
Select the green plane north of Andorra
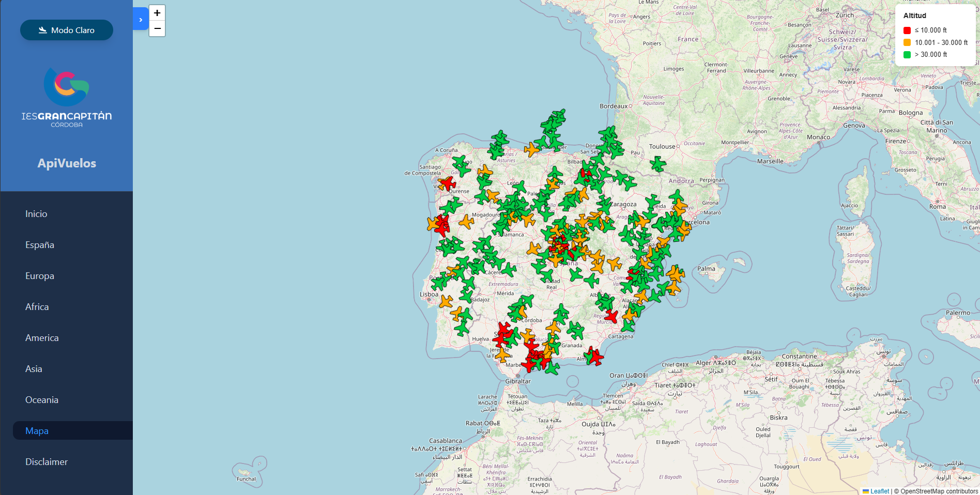coord(657,164)
